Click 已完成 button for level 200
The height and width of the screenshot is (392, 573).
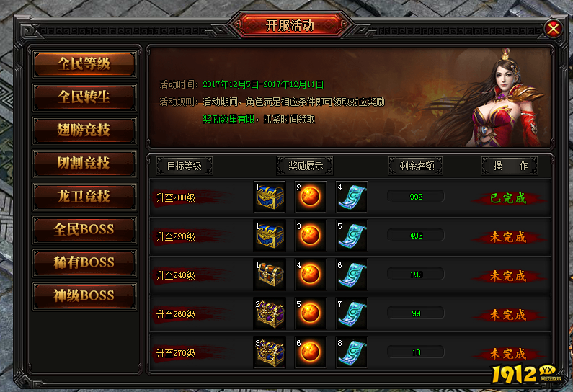point(508,198)
